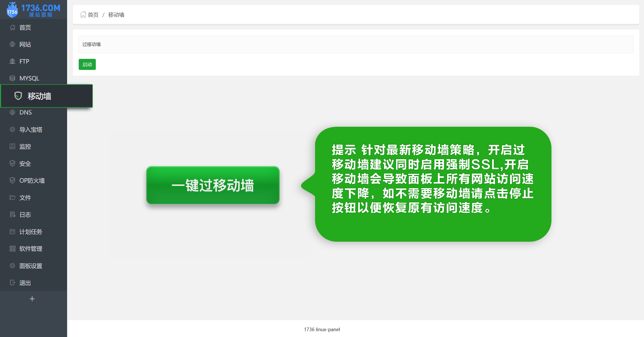The image size is (644, 337).
Task: Click the gear icon beside 面板设置
Action: 12,266
